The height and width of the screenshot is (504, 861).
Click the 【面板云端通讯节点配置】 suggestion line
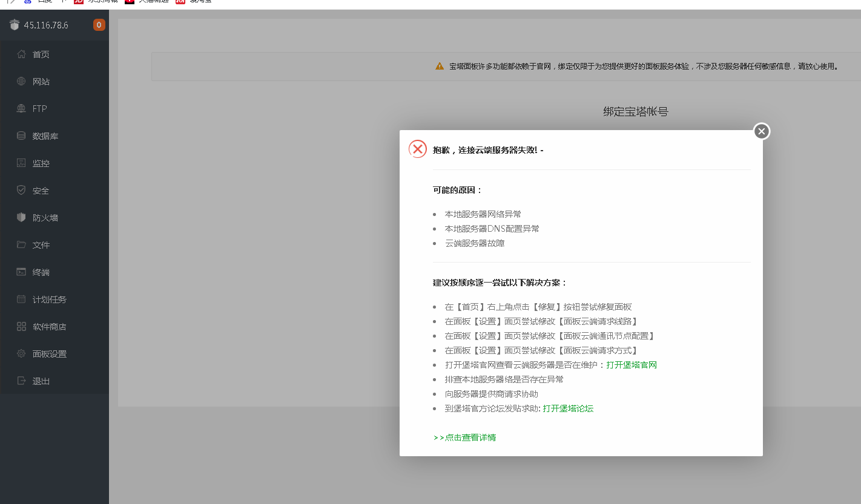[550, 336]
